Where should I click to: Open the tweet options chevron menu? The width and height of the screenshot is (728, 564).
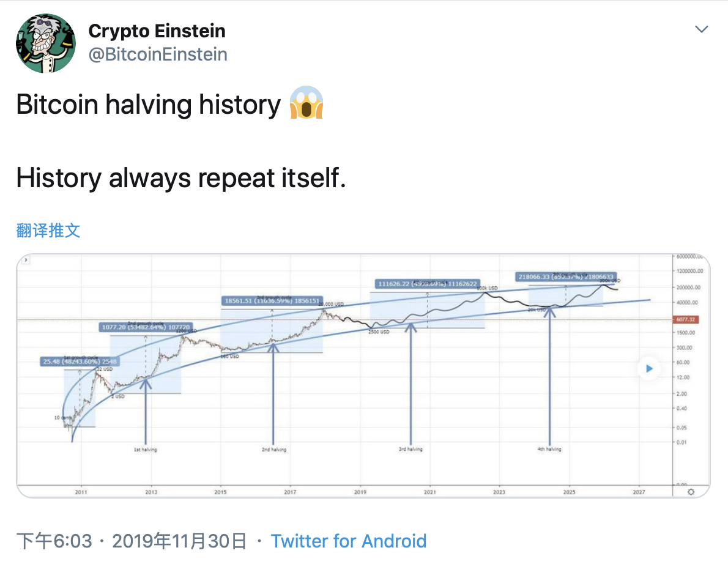(702, 29)
